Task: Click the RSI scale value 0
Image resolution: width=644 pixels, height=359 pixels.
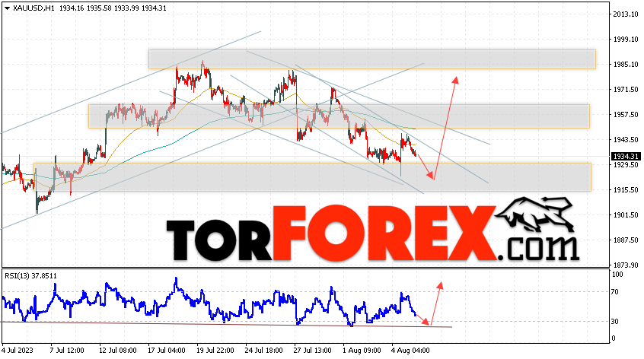Action: [614, 338]
